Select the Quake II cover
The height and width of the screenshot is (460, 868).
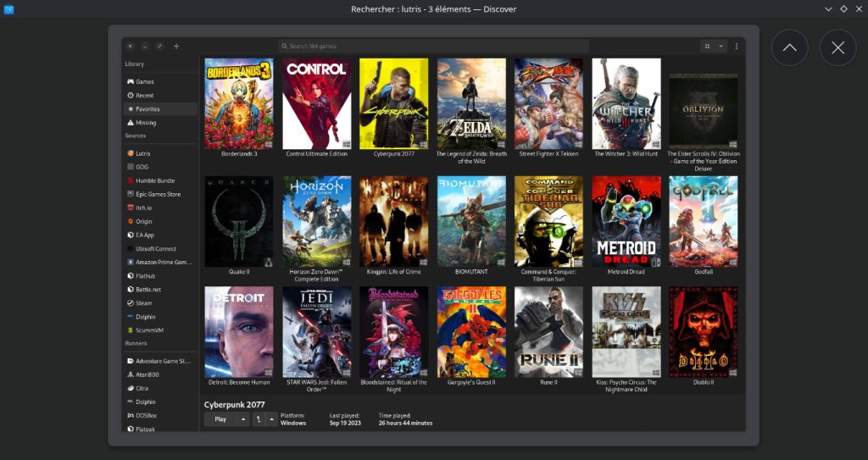click(x=238, y=221)
